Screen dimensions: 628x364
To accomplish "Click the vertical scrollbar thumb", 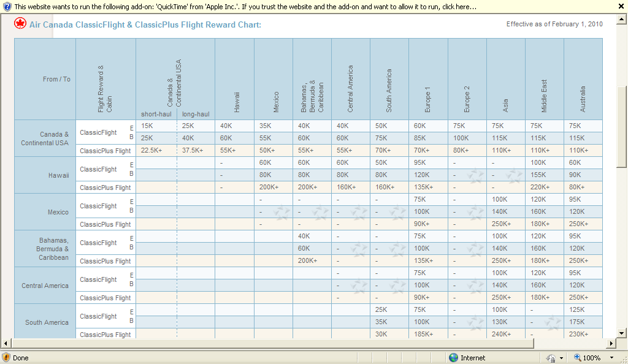I will pyautogui.click(x=621, y=127).
